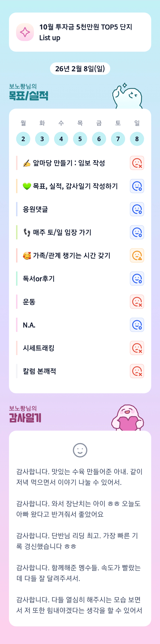This screenshot has height=644, width=160.
Task: Toggle status face for 앞마당 만들기 goal
Action: click(x=137, y=163)
